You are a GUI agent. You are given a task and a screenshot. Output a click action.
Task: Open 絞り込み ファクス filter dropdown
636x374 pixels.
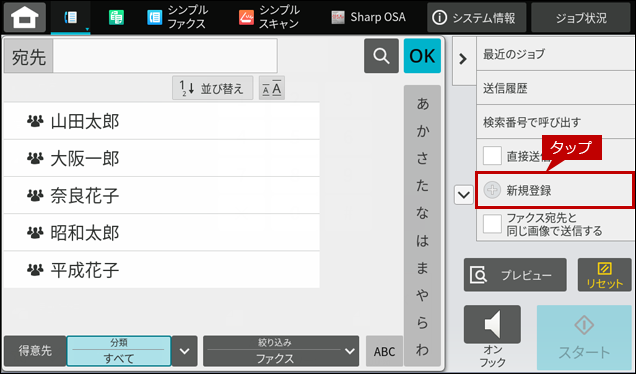281,351
